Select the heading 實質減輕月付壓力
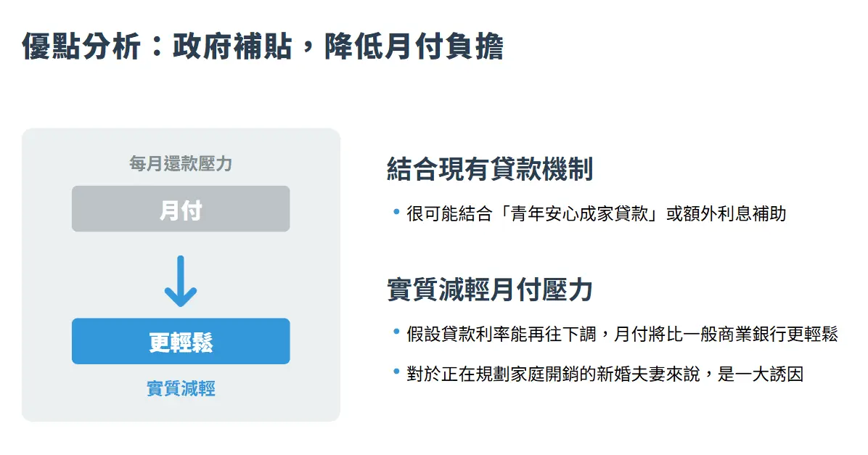This screenshot has height=455, width=868. point(490,289)
